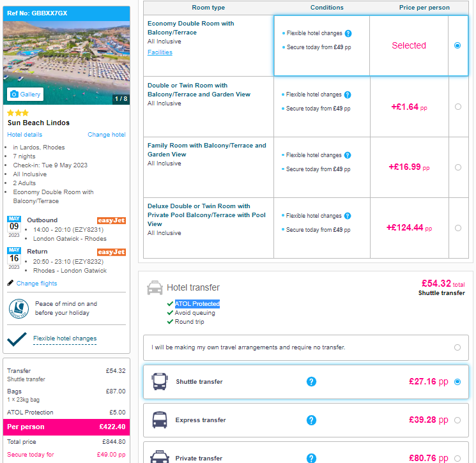Select Private transfer radio button
The height and width of the screenshot is (463, 476).
457,459
